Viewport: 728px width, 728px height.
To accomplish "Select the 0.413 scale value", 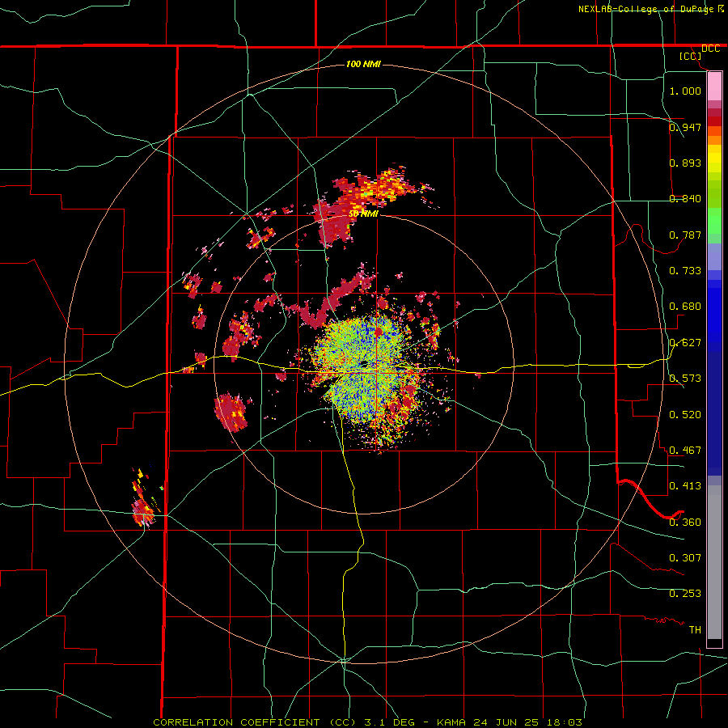I will [685, 486].
